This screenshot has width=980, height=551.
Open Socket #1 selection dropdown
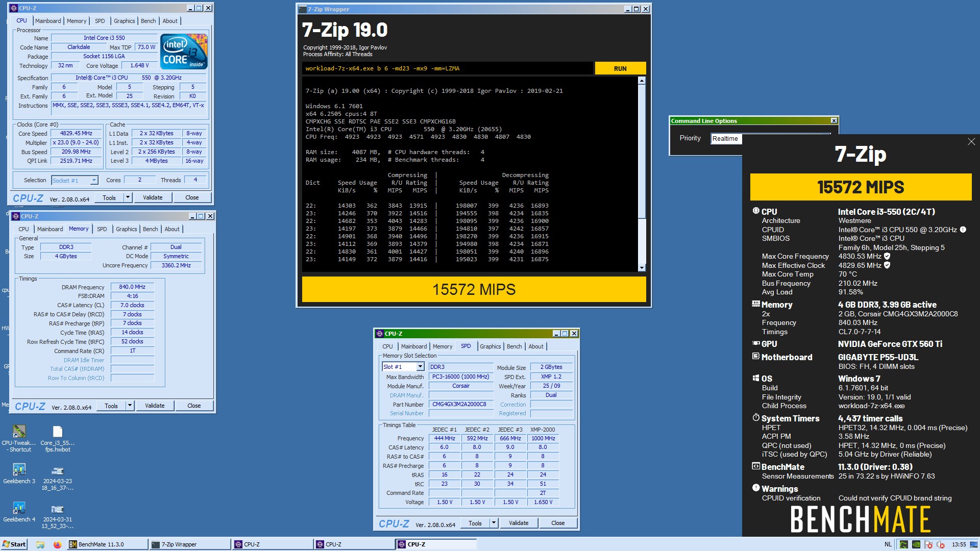tap(94, 180)
